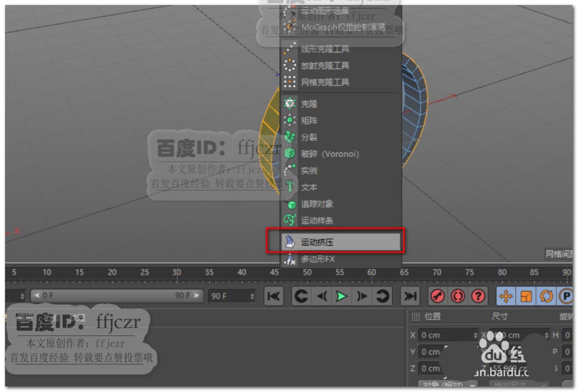Screen dimensions: 578x392
Task: Click the grip icon beside the 位置 header
Action: coord(415,316)
